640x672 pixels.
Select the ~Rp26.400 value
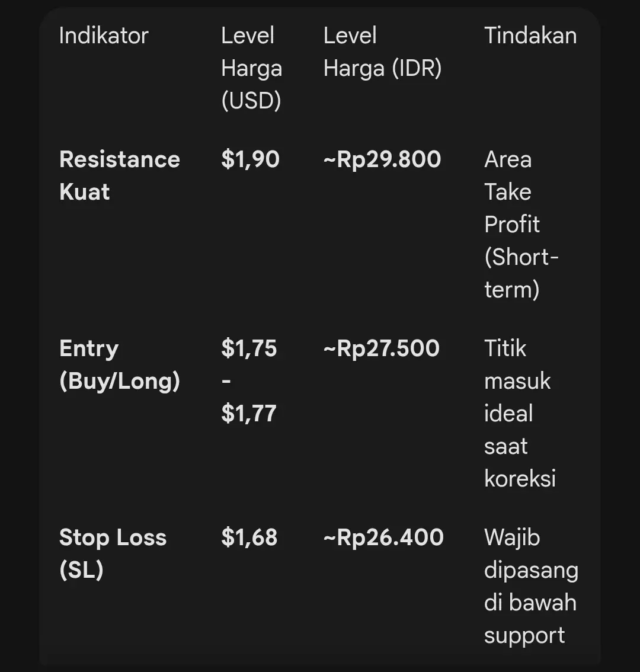383,537
